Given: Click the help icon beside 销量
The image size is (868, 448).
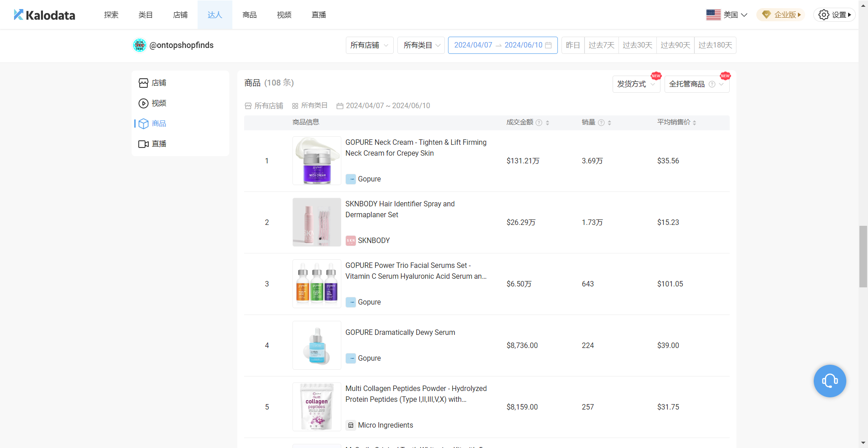Looking at the screenshot, I should 601,123.
